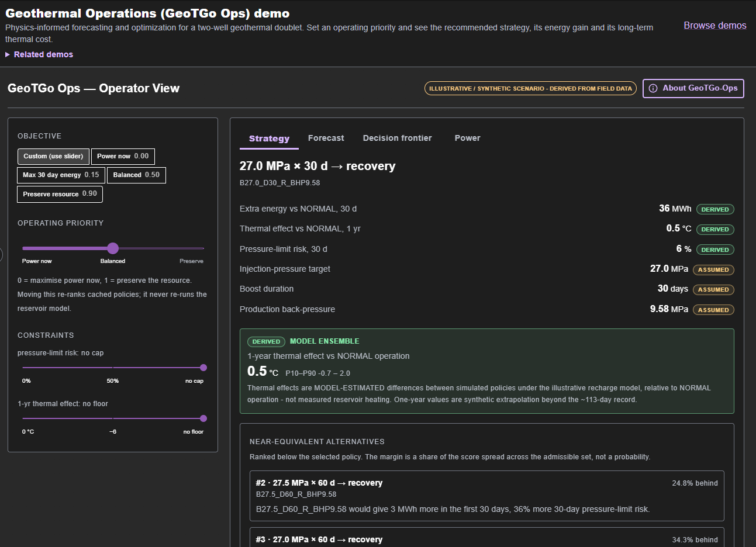Click the "GeoTGo Ops — Operator View" heading

click(94, 88)
